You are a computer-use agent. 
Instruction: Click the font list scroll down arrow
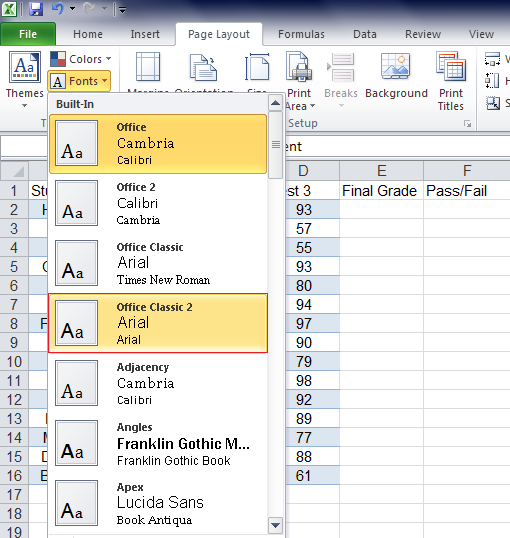275,525
